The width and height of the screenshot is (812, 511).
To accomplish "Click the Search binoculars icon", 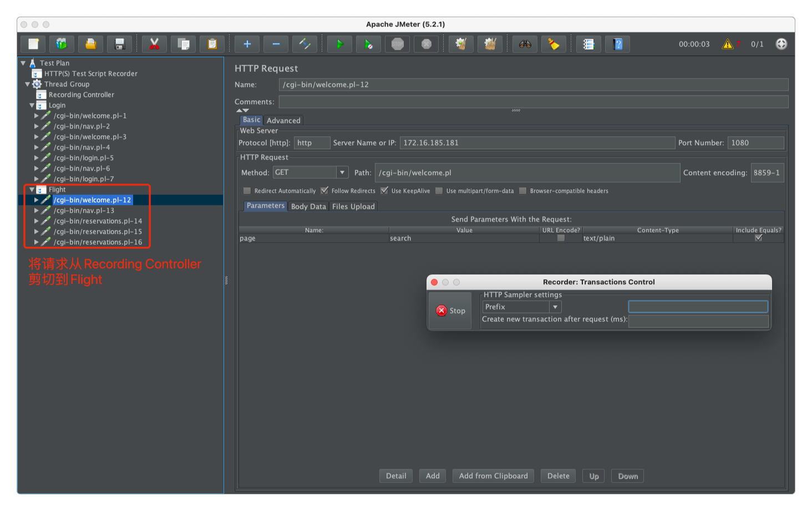I will [525, 44].
